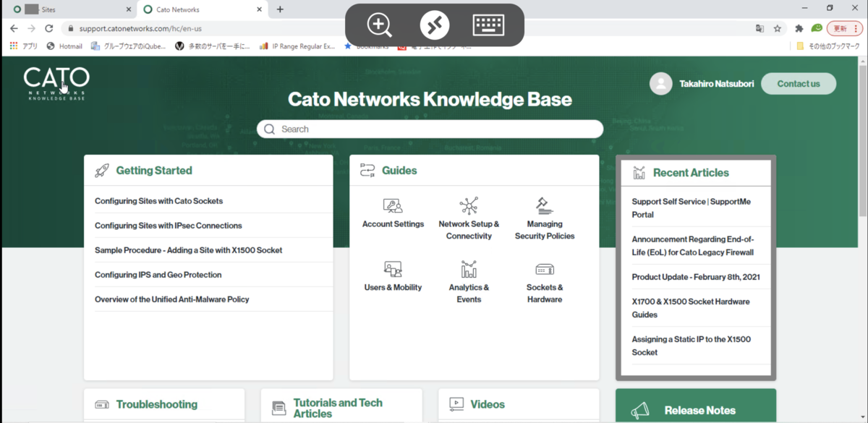
Task: Go back with the browser back arrow
Action: [x=14, y=28]
